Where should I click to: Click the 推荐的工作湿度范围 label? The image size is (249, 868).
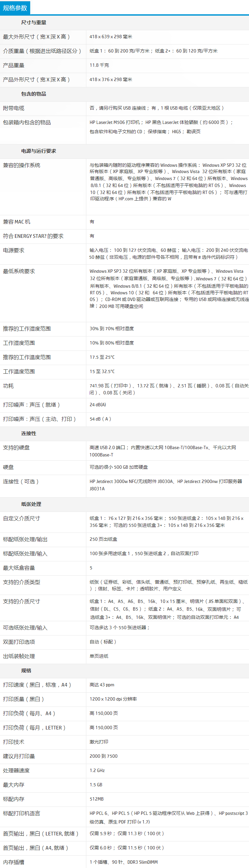tap(27, 329)
